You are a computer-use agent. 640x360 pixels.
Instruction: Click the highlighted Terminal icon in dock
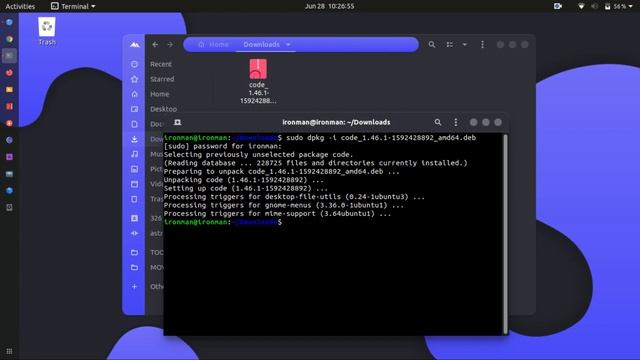click(x=9, y=56)
